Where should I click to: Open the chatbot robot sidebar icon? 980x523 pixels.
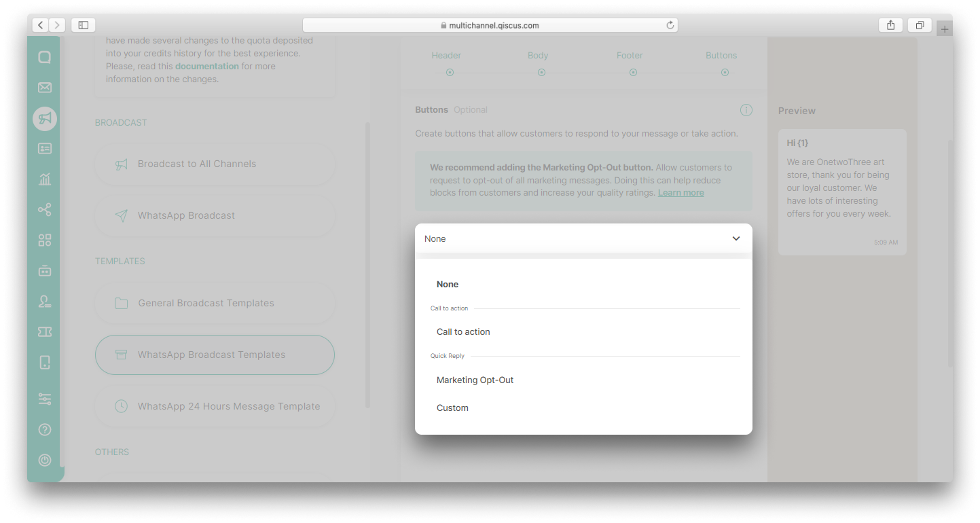pyautogui.click(x=45, y=270)
